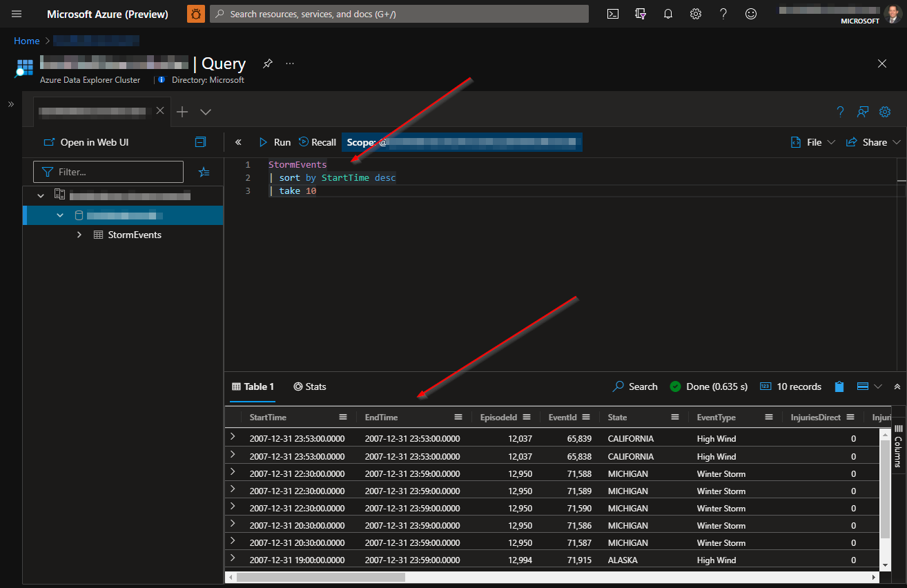
Task: Switch to the Stats tab
Action: [x=309, y=386]
